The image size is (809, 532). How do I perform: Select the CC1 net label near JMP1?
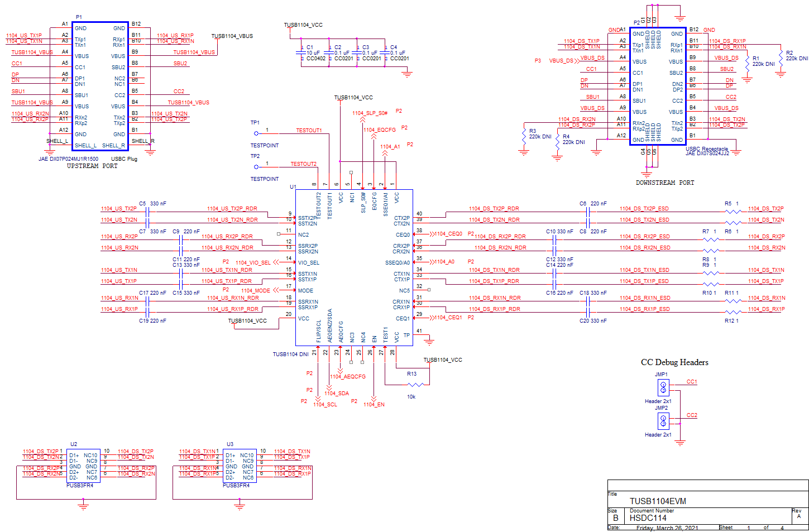691,382
